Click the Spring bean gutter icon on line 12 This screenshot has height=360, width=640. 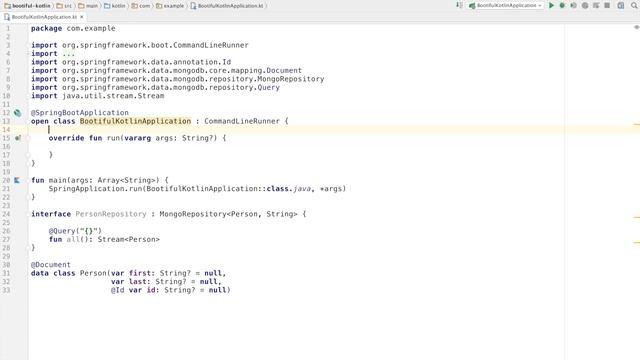[x=18, y=113]
